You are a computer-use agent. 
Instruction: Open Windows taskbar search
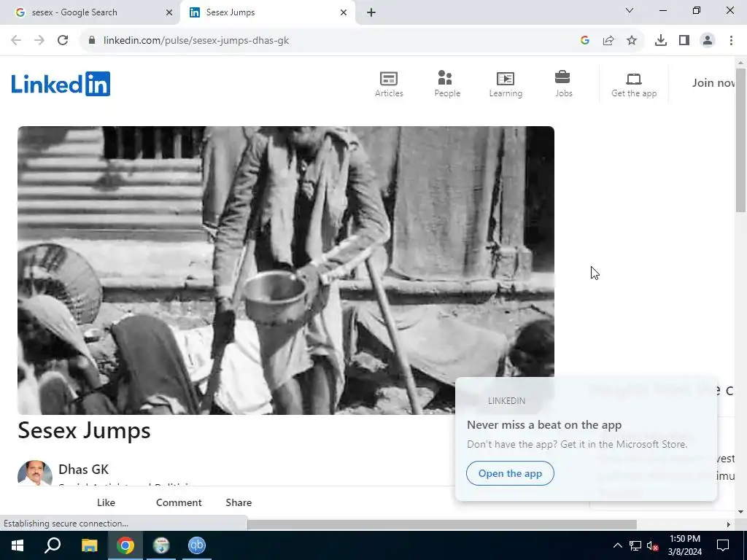(53, 545)
